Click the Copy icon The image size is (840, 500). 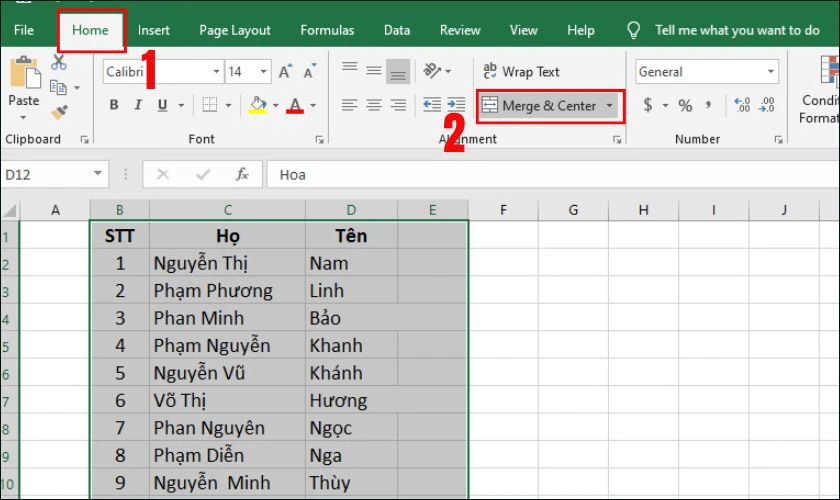(58, 87)
